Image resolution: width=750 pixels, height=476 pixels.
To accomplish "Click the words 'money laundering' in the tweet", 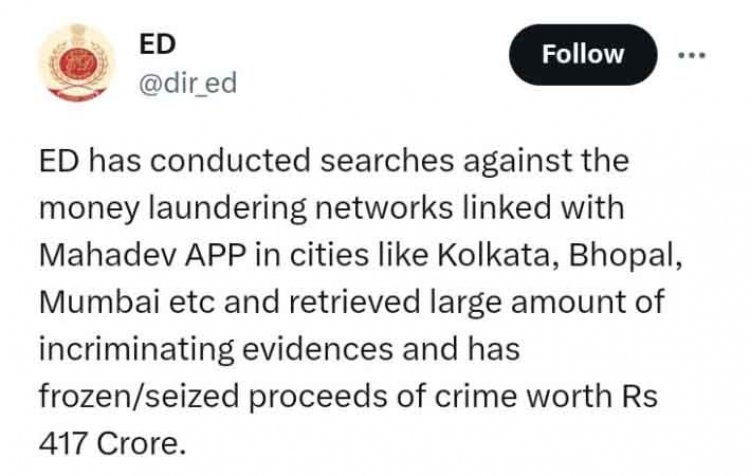I will pyautogui.click(x=173, y=209).
